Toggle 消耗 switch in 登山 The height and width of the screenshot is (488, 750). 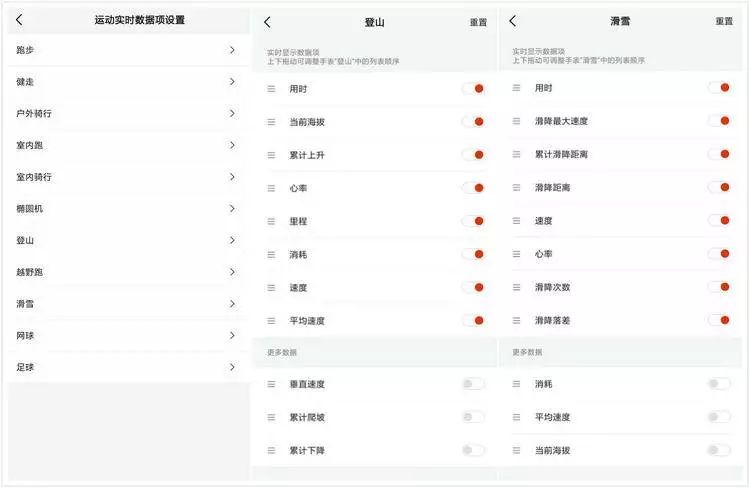(x=474, y=254)
